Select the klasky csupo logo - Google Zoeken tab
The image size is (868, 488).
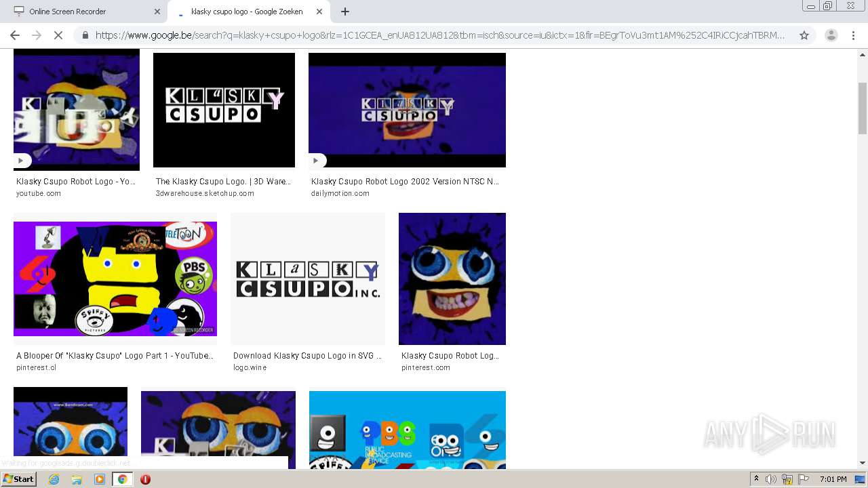tap(248, 12)
